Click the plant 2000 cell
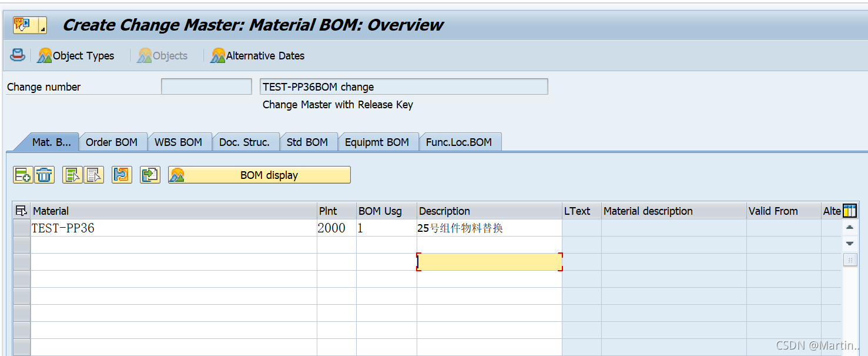The width and height of the screenshot is (868, 356). [337, 228]
